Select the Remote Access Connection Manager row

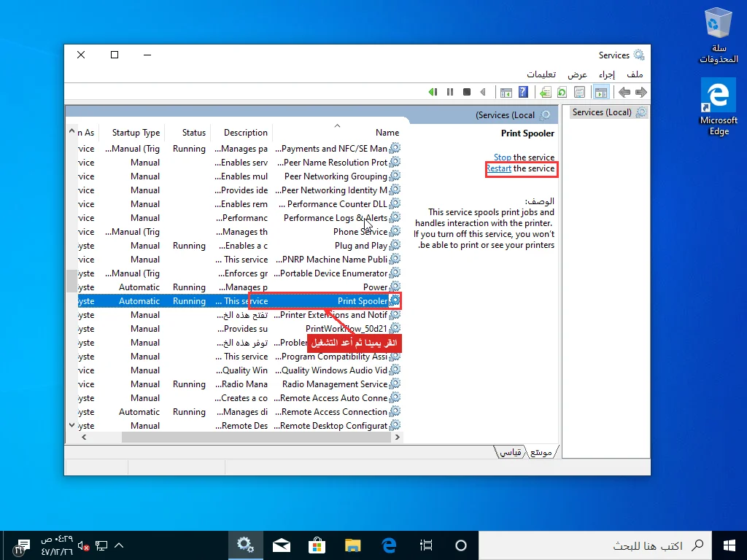(x=239, y=411)
